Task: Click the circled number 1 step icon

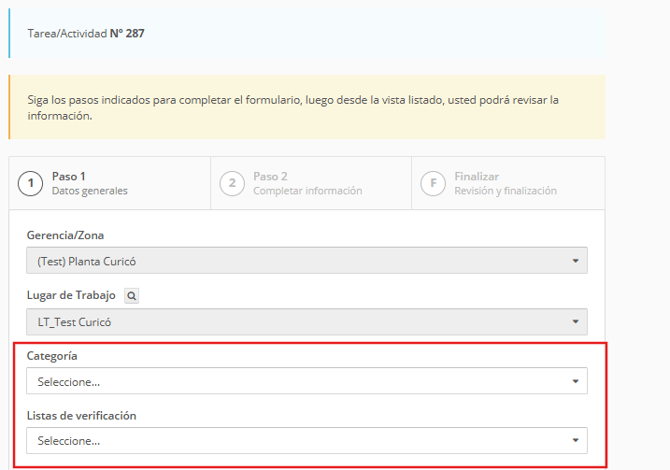Action: (x=32, y=184)
